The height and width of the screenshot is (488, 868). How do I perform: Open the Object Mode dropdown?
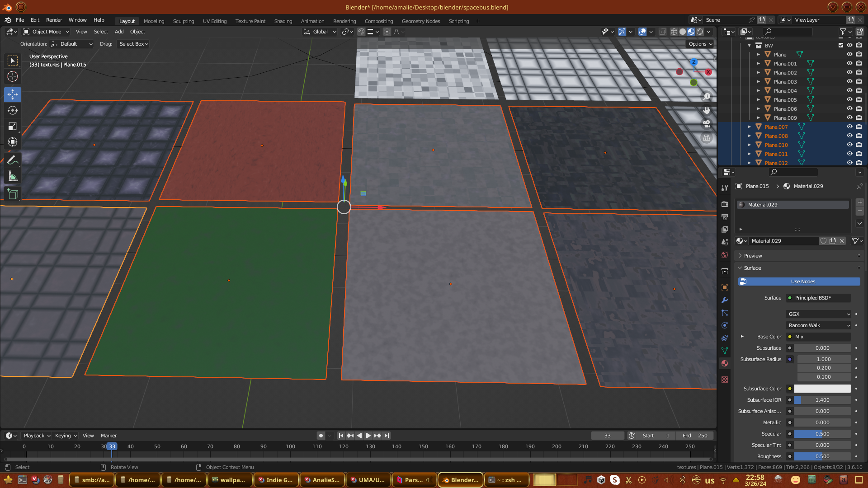[x=47, y=32]
